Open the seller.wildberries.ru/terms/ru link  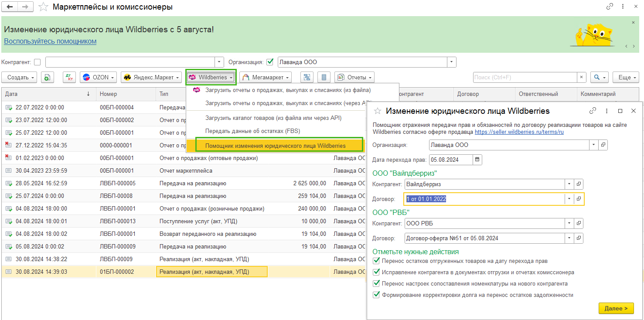point(519,132)
